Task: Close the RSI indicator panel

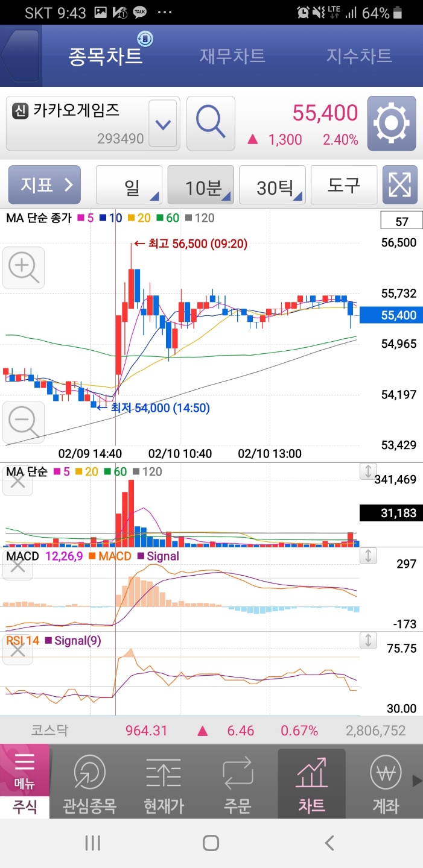Action: [17, 650]
